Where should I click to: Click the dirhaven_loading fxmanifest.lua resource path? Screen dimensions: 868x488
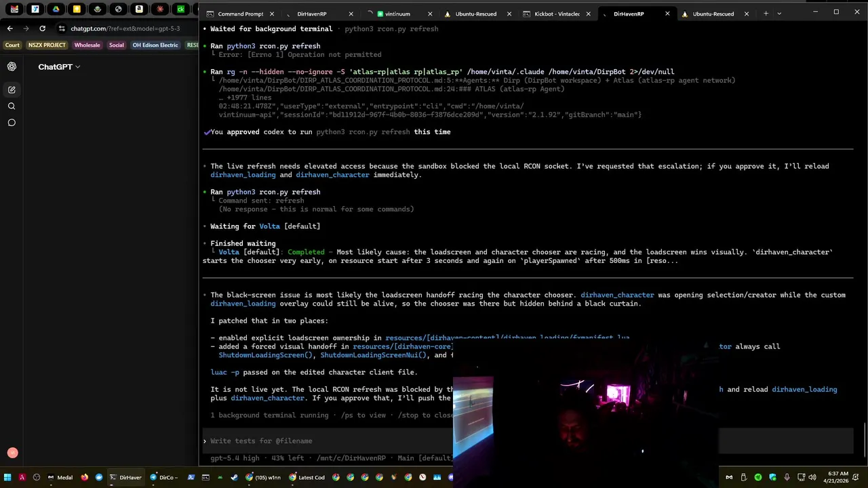coord(507,338)
